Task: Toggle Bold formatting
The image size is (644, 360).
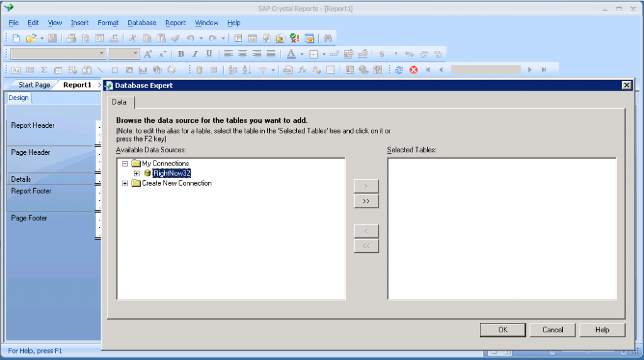Action: [181, 54]
